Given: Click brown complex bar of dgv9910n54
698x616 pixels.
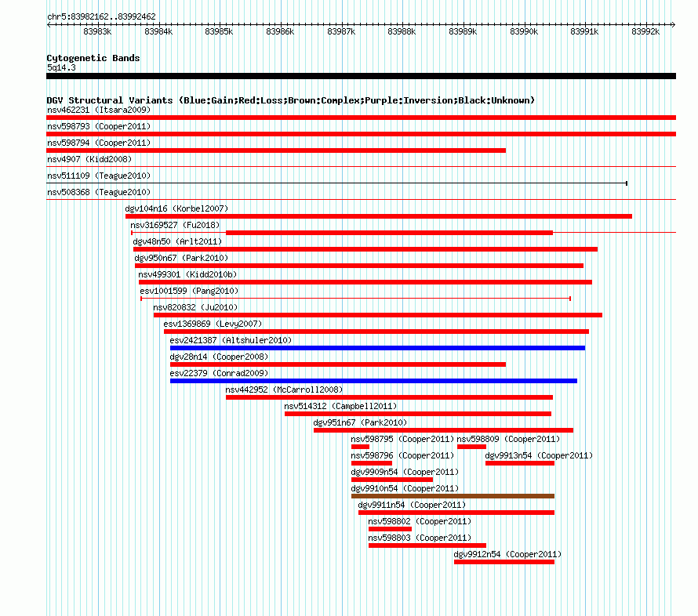Looking at the screenshot, I should tap(453, 496).
